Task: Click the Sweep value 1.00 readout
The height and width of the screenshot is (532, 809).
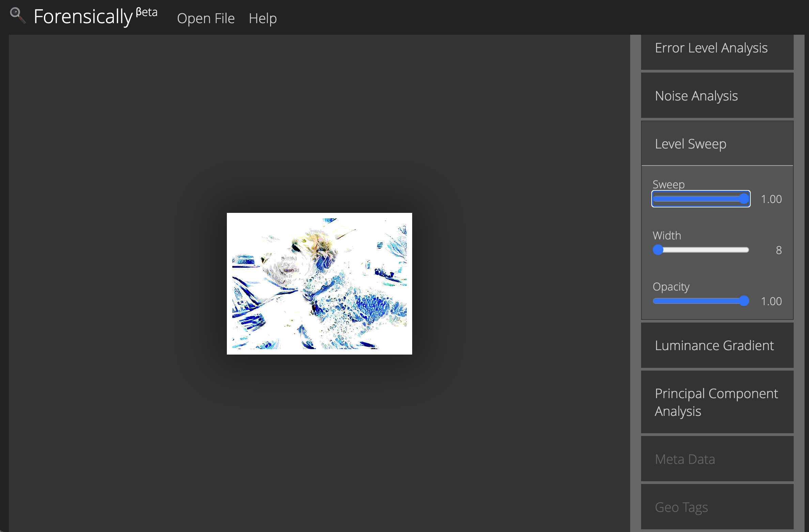Action: tap(771, 199)
